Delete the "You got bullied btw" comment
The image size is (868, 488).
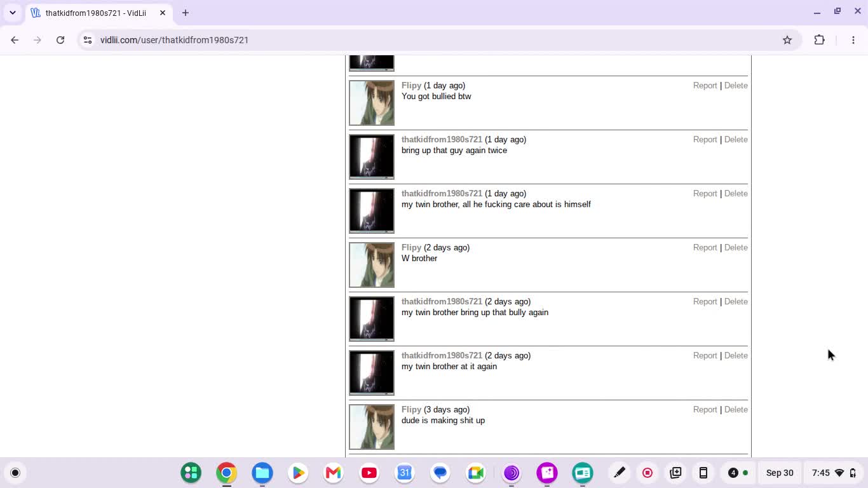736,86
